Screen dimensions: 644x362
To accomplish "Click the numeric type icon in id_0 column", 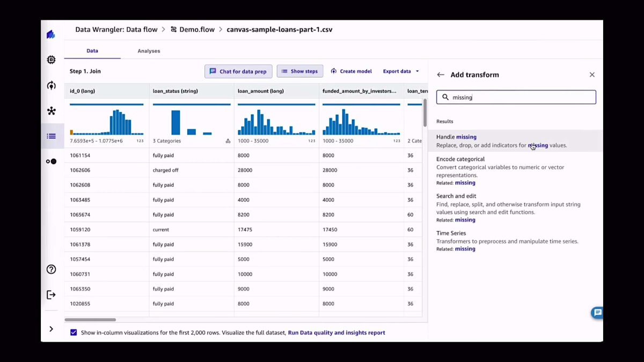I will 140,141.
